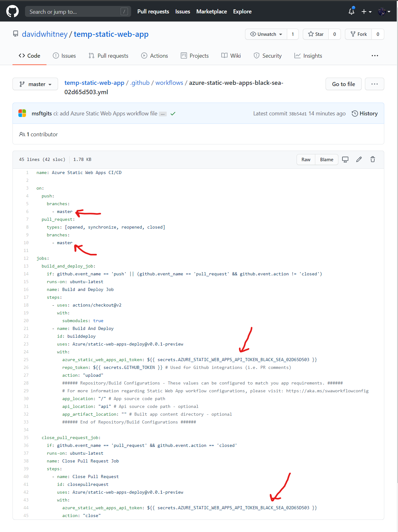
Task: Go to temp-static-web-app breadcrumb root
Action: point(94,83)
